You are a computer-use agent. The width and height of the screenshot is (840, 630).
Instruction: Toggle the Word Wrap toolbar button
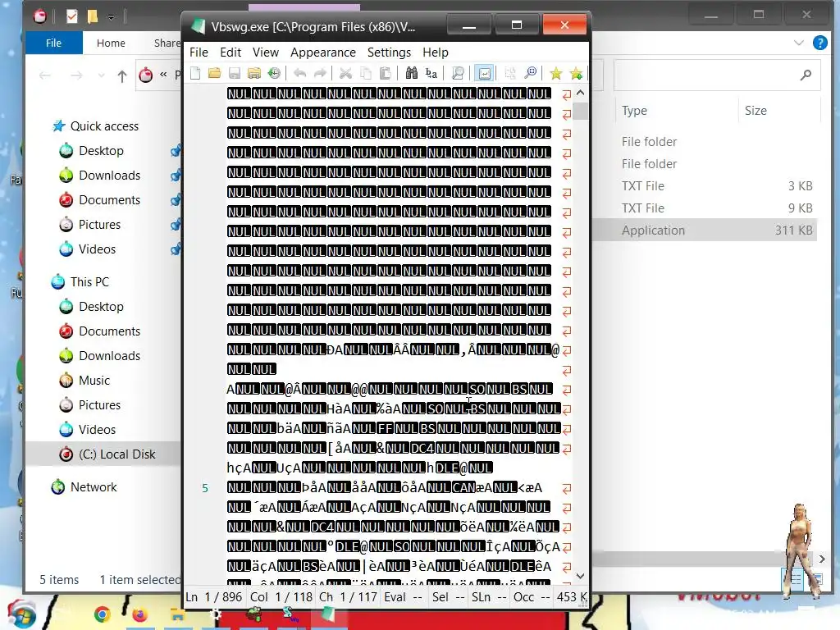tap(484, 73)
